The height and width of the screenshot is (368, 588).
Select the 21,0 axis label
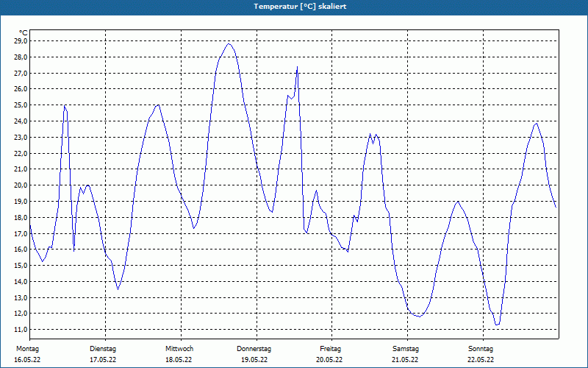coord(21,169)
